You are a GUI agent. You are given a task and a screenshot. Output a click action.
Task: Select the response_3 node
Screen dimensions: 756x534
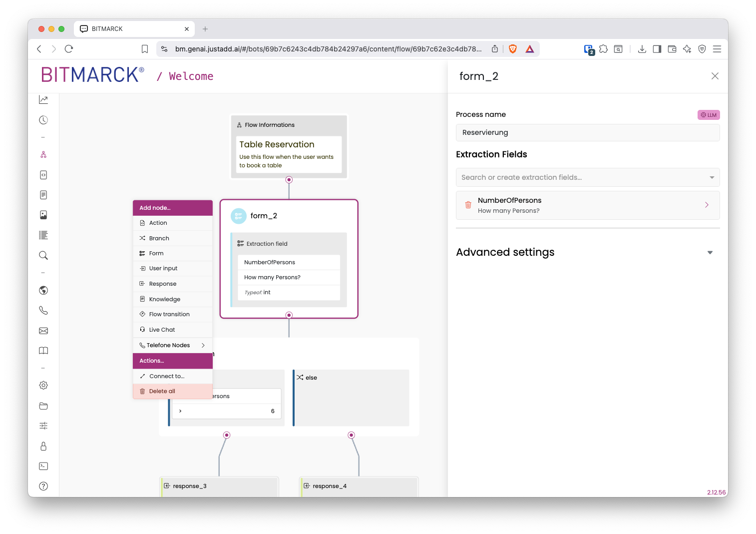[219, 487]
